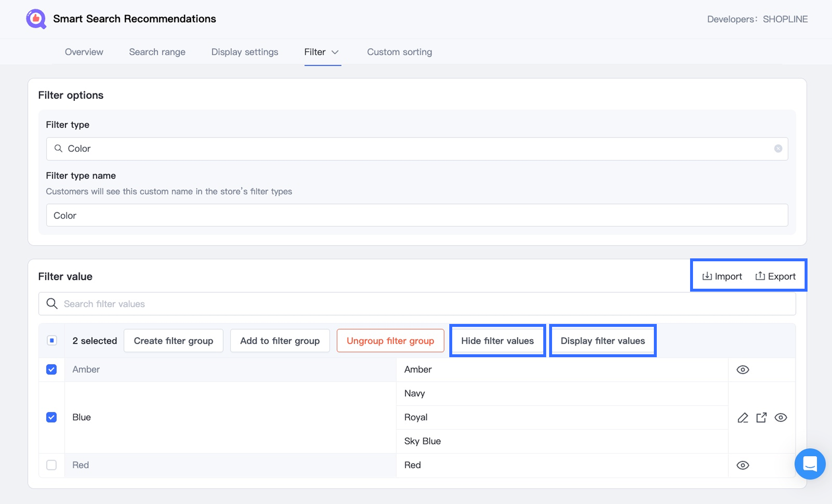Uncheck the Amber row checkbox

pos(51,369)
